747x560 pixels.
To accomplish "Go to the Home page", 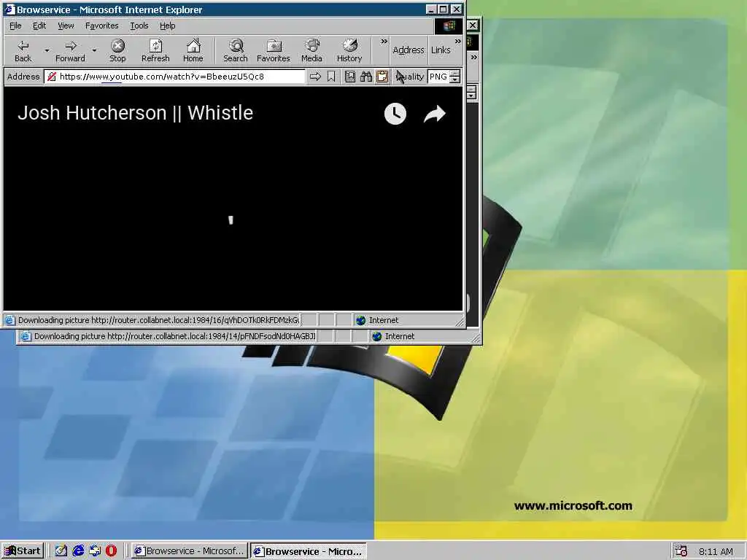I will point(193,50).
